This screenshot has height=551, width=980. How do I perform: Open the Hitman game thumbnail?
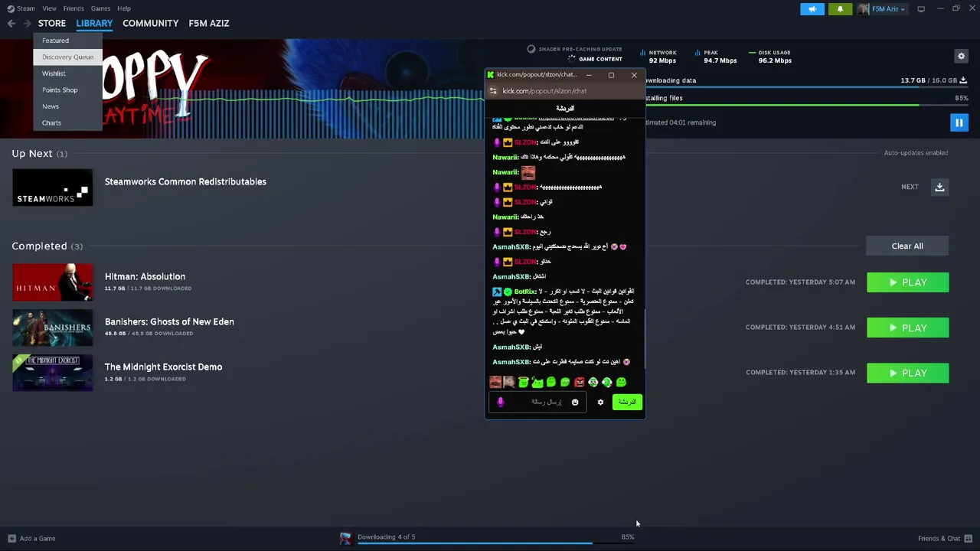52,282
